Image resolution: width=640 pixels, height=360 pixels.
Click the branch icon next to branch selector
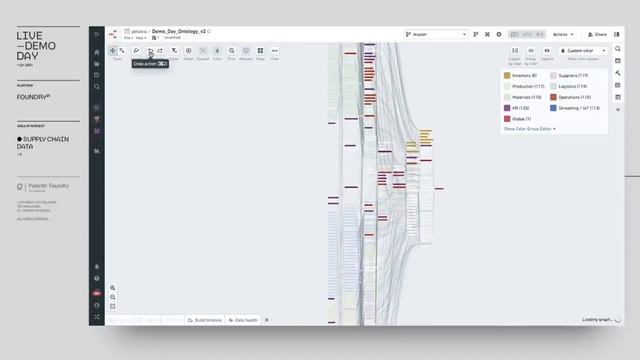[x=476, y=35]
